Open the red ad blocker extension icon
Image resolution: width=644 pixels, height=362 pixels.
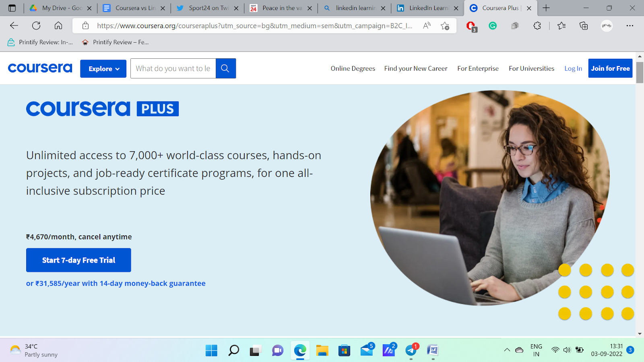(x=471, y=26)
